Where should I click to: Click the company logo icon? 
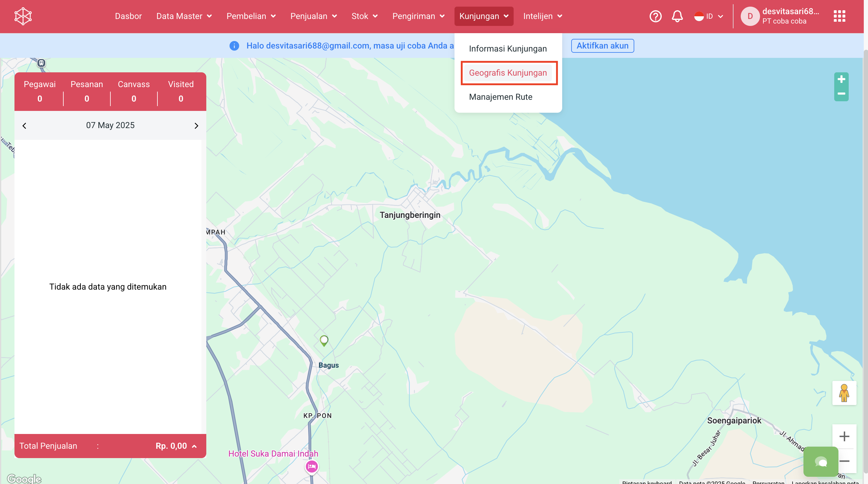pos(23,16)
